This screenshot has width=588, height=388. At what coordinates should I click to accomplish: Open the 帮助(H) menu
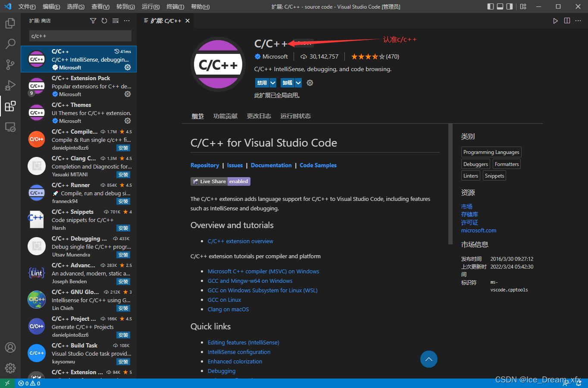pos(200,6)
